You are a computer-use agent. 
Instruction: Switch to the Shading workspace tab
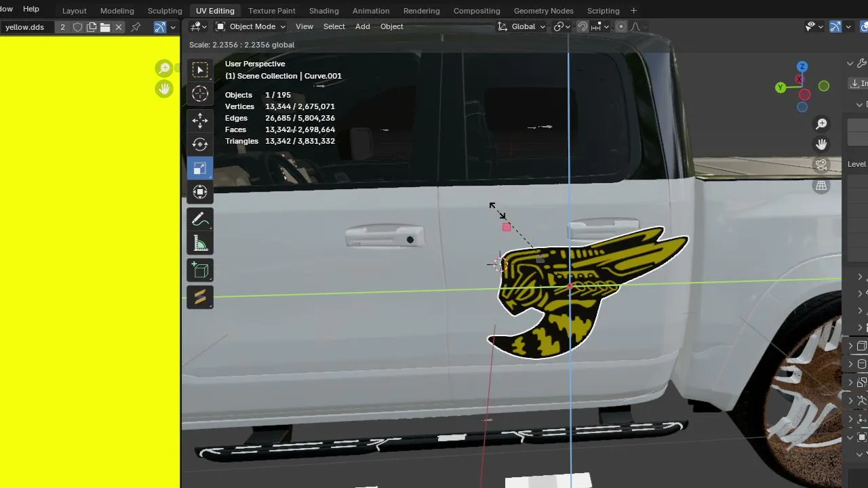324,11
